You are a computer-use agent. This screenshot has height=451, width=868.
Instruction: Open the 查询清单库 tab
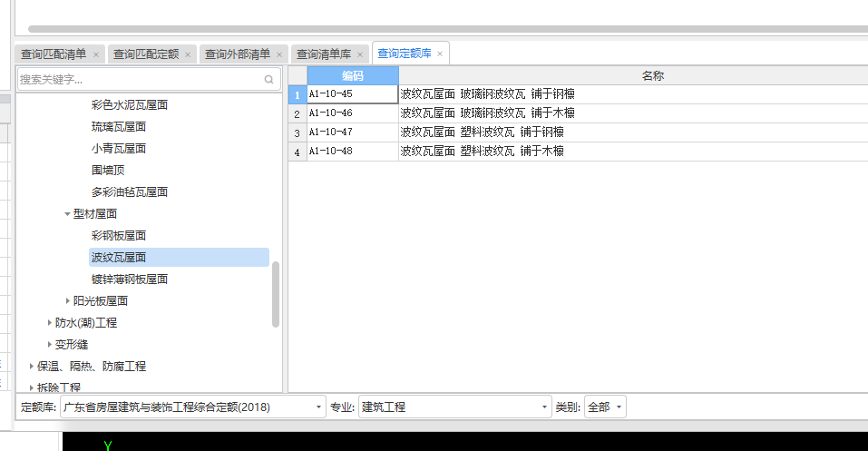coord(324,54)
